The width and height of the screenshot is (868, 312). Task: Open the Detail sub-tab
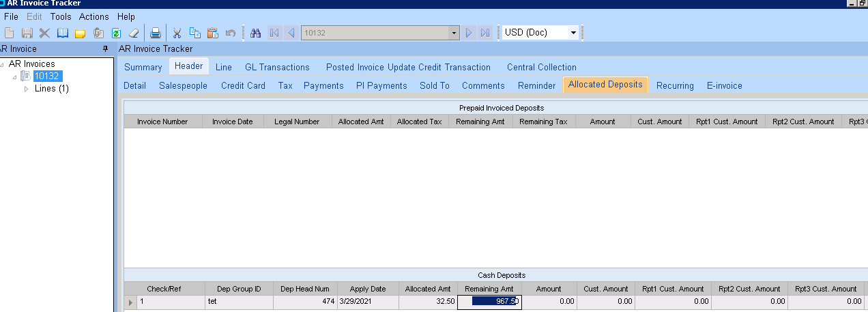134,85
